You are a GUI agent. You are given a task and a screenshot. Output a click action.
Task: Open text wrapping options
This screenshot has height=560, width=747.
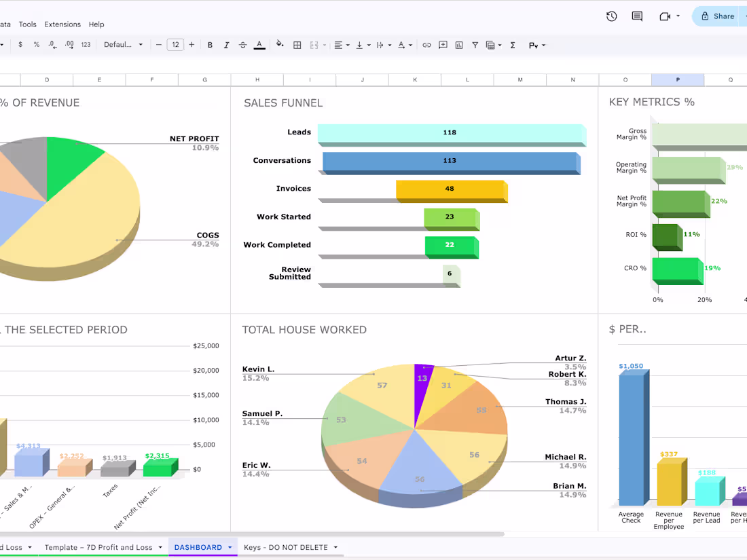(384, 45)
